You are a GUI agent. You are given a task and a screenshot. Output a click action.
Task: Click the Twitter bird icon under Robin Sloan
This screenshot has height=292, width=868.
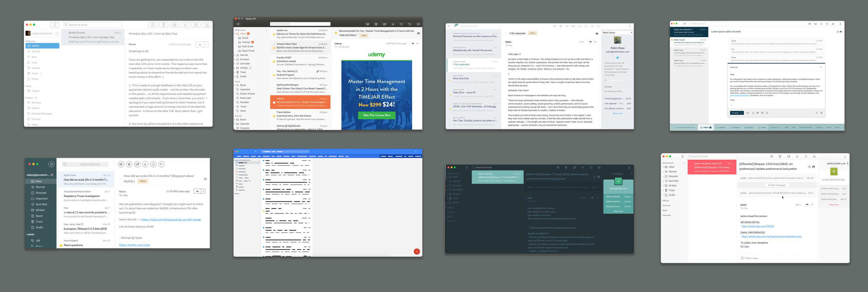617,58
